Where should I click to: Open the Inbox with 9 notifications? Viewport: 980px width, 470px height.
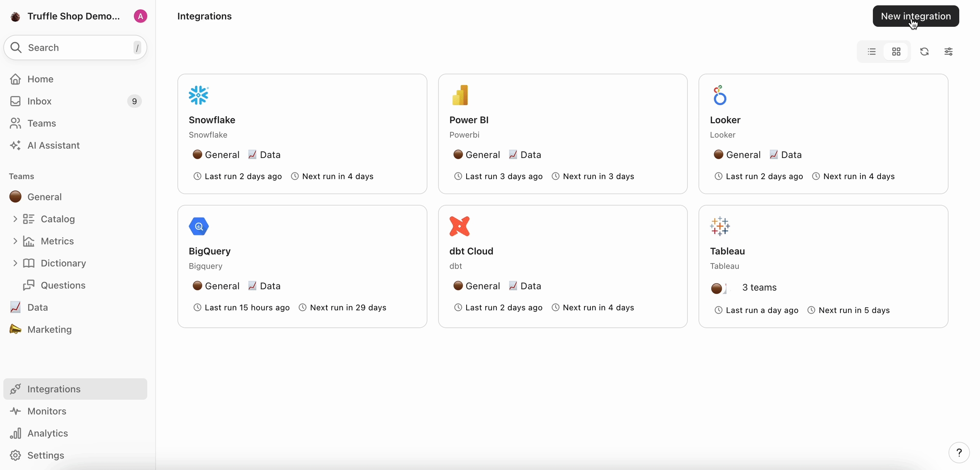(x=40, y=101)
